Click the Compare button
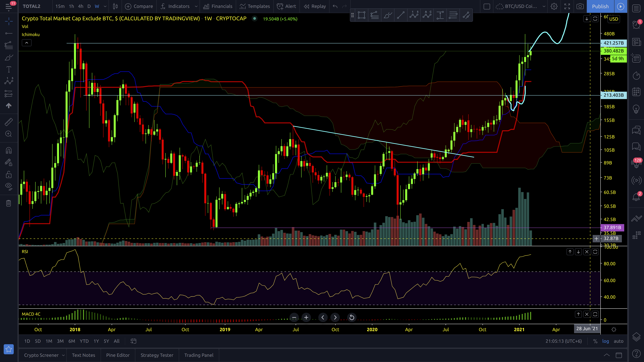 tap(139, 6)
